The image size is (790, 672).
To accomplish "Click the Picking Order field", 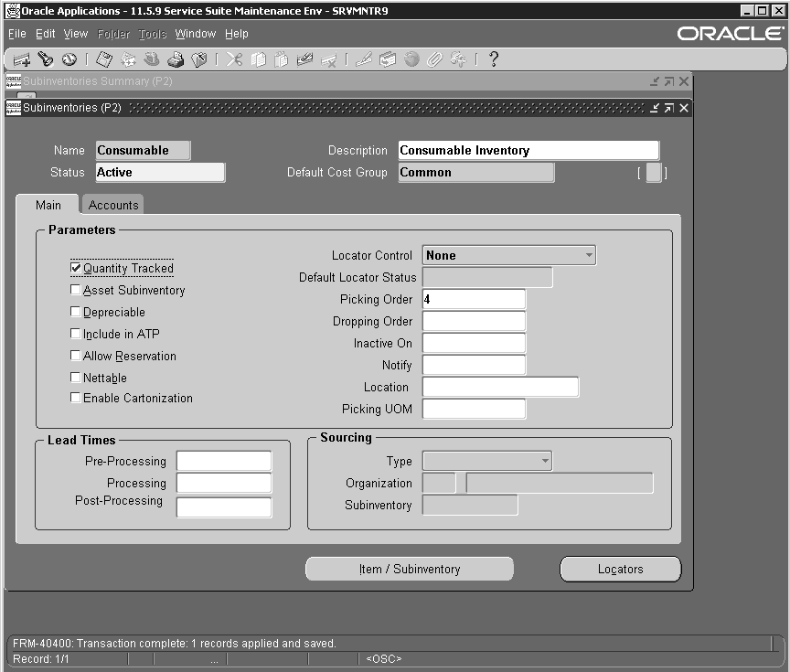I will 475,299.
